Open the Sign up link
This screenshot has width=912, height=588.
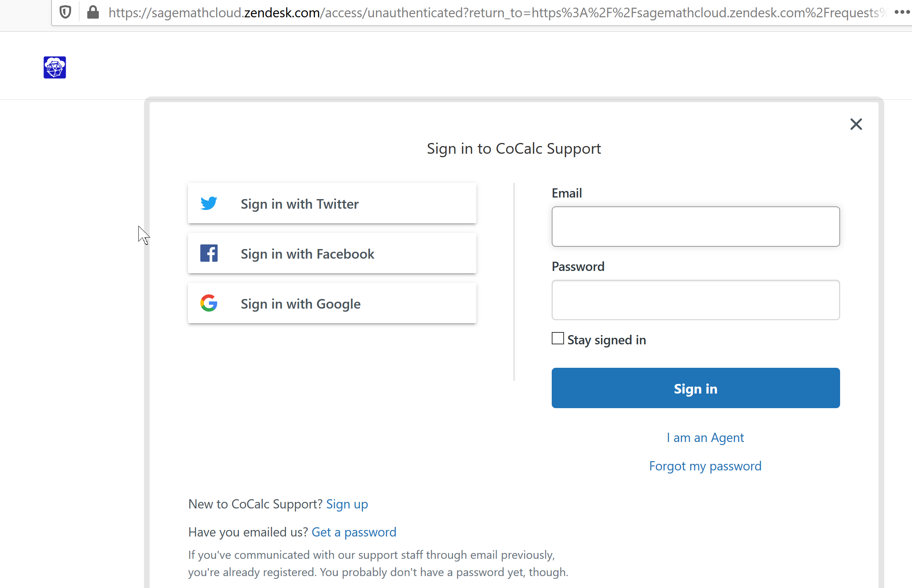point(346,504)
